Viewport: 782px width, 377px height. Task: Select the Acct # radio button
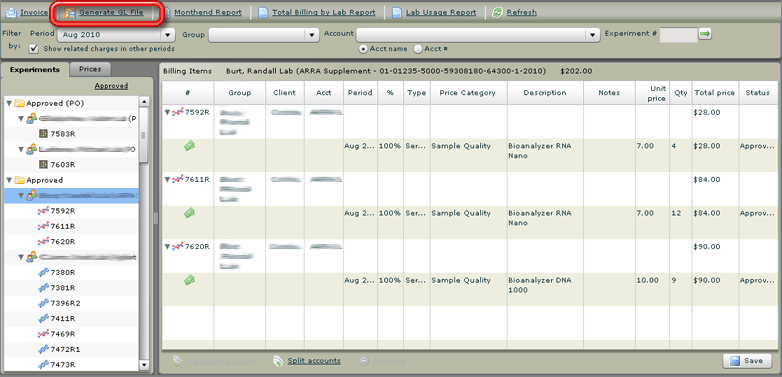[x=417, y=49]
